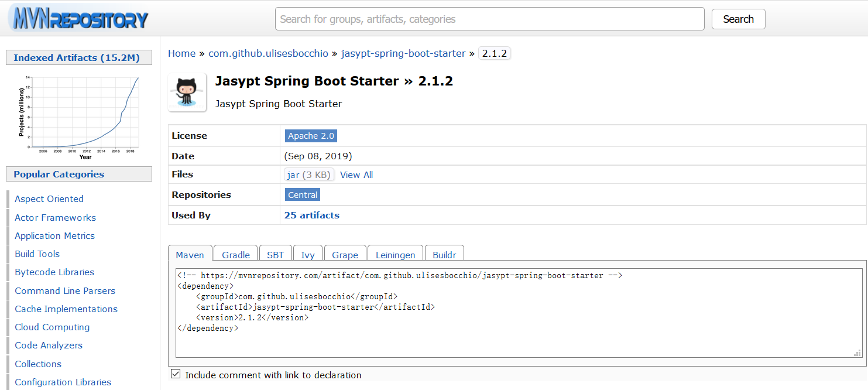Go to Home breadcrumb link

[181, 53]
